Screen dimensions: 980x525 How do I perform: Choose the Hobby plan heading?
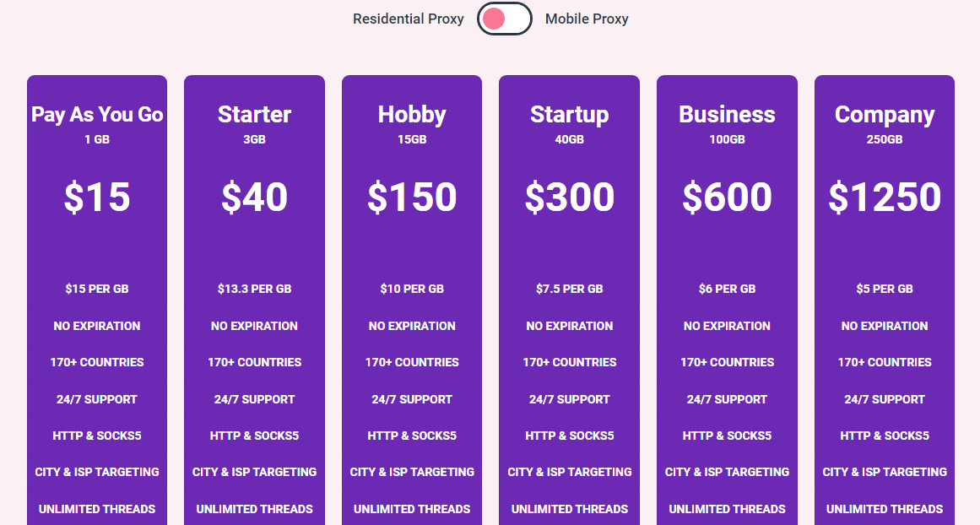point(412,115)
